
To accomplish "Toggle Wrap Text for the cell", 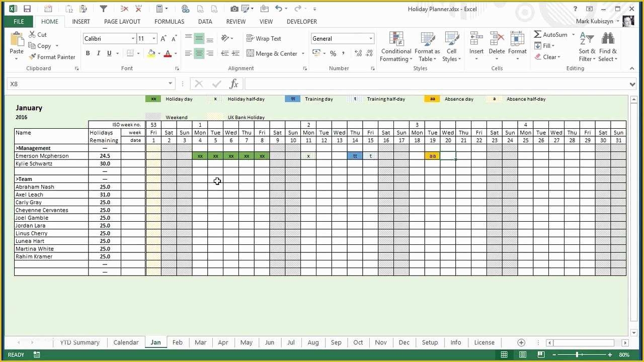I will [263, 38].
